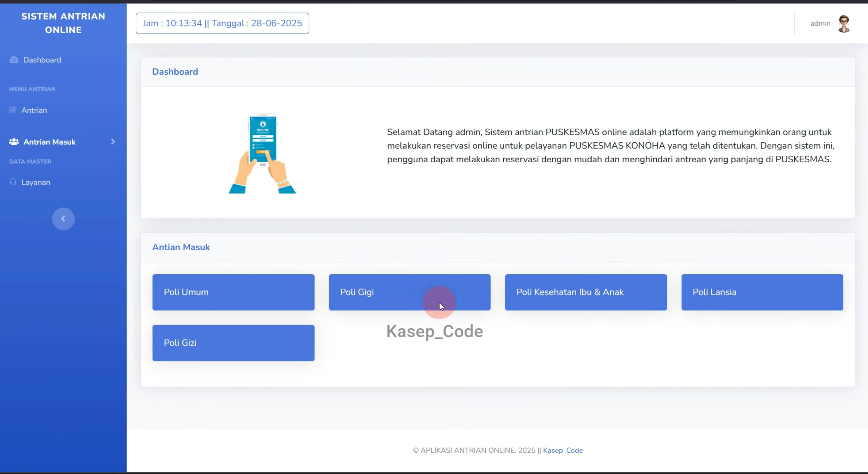Click the Antrian Masuk users icon
The width and height of the screenshot is (868, 474).
pyautogui.click(x=14, y=142)
